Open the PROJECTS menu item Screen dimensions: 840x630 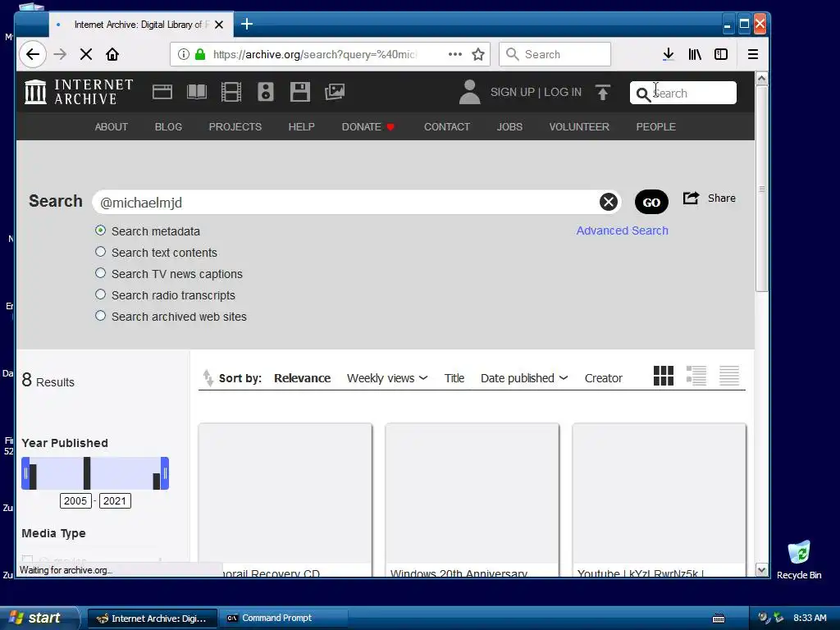click(235, 127)
